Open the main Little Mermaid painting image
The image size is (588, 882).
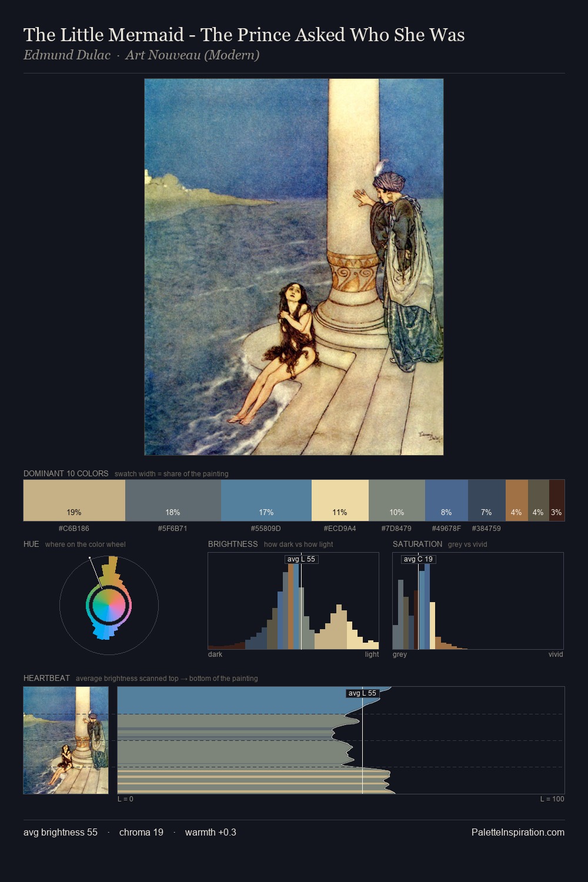point(294,267)
